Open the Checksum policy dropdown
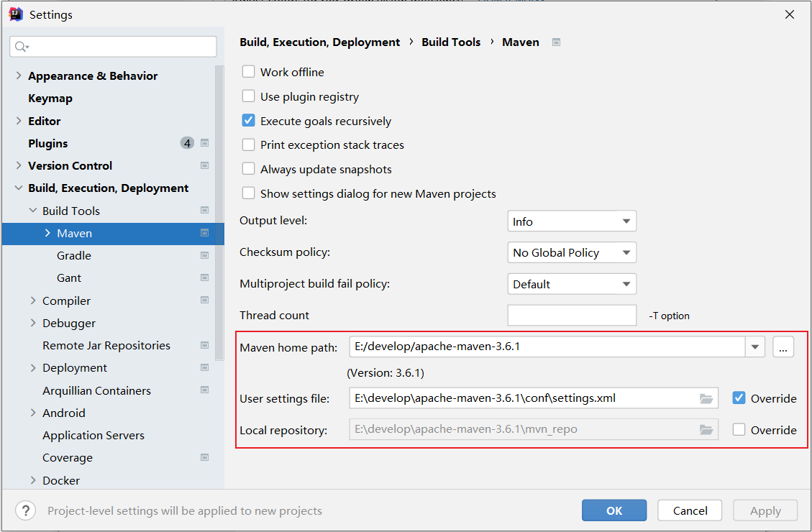Viewport: 812px width, 532px height. click(x=572, y=252)
